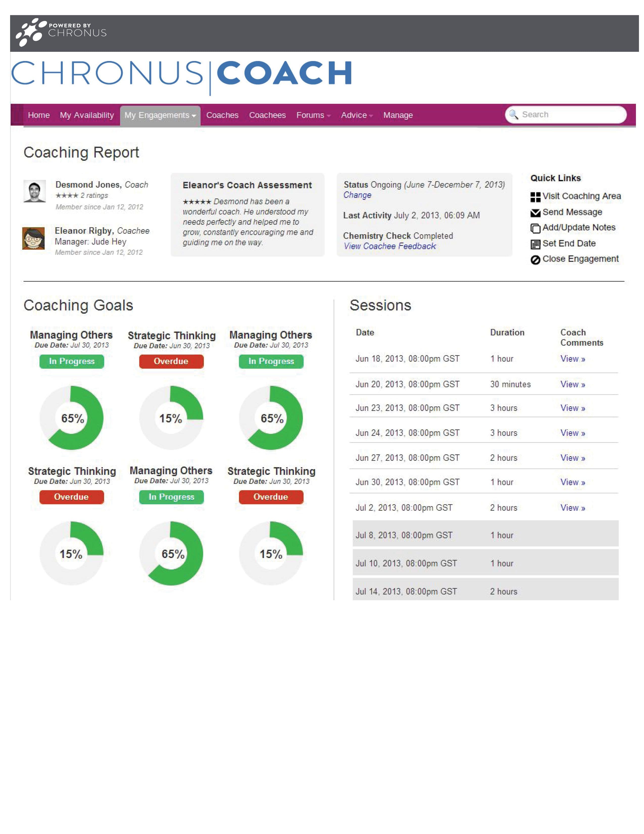Open Eleanor Rigby avatar image
Screen dimensions: 644x834
click(34, 238)
